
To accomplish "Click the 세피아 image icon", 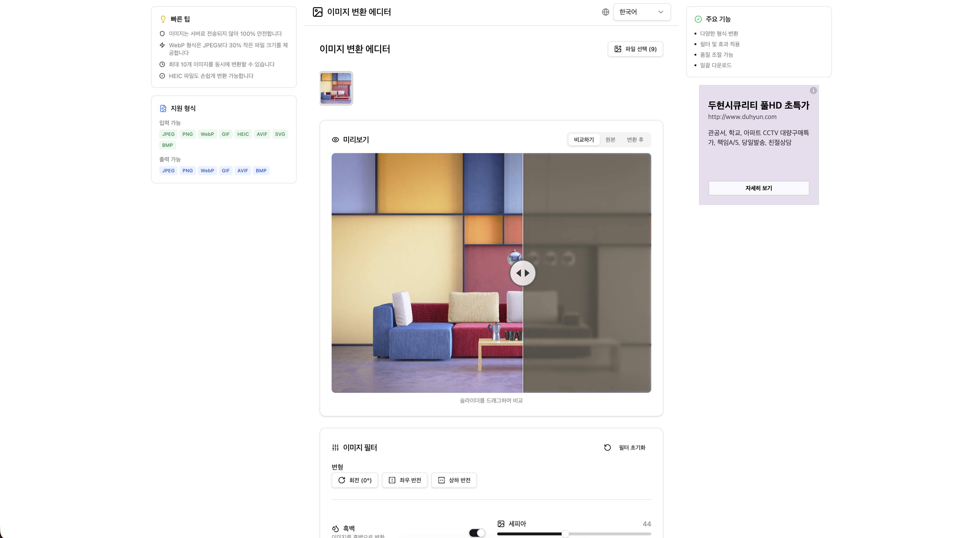I will click(x=501, y=524).
